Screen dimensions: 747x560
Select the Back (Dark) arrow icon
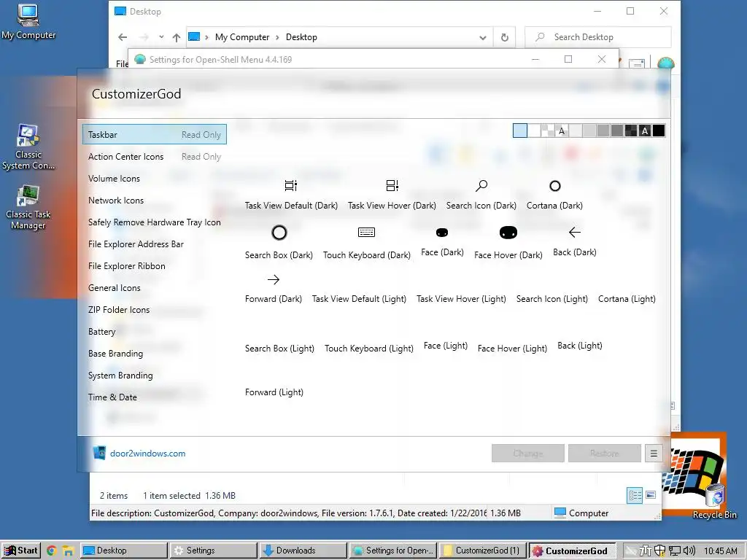(575, 233)
